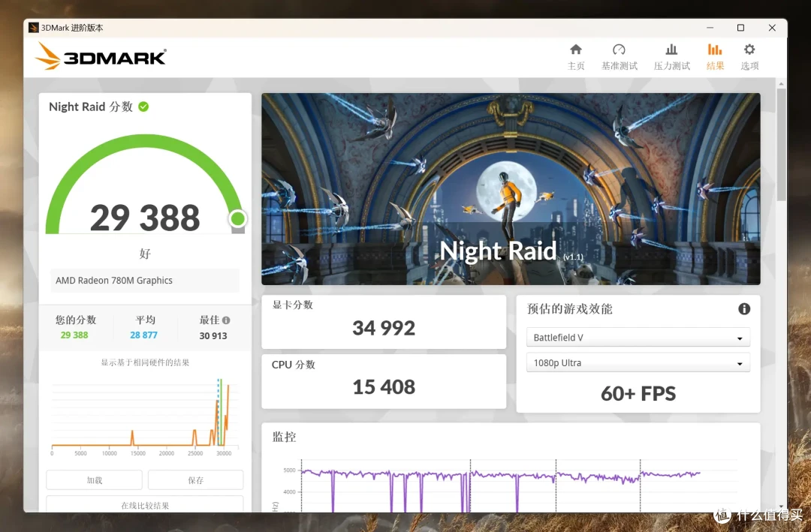This screenshot has width=811, height=532.
Task: Click the 加载 load button
Action: pyautogui.click(x=94, y=479)
